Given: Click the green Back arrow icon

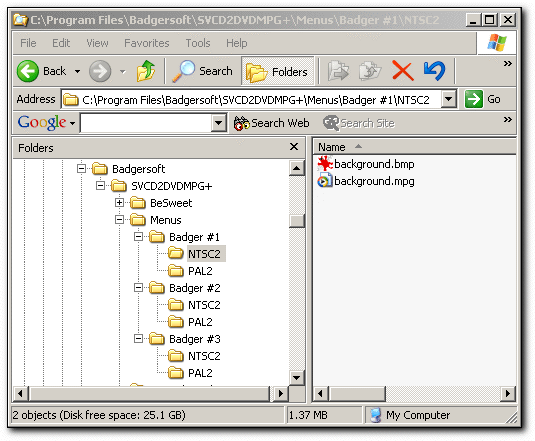Looking at the screenshot, I should click(28, 71).
